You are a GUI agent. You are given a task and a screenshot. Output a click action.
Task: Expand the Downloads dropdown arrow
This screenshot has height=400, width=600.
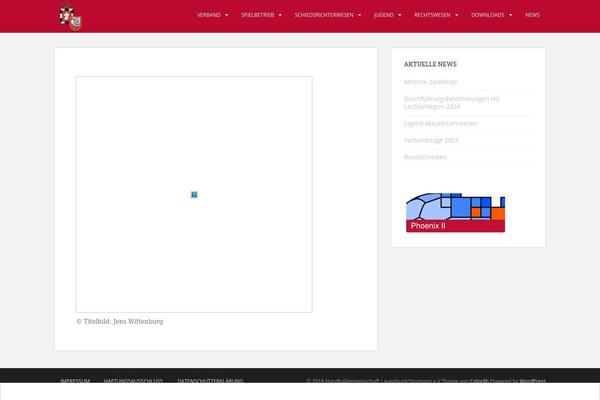[510, 15]
